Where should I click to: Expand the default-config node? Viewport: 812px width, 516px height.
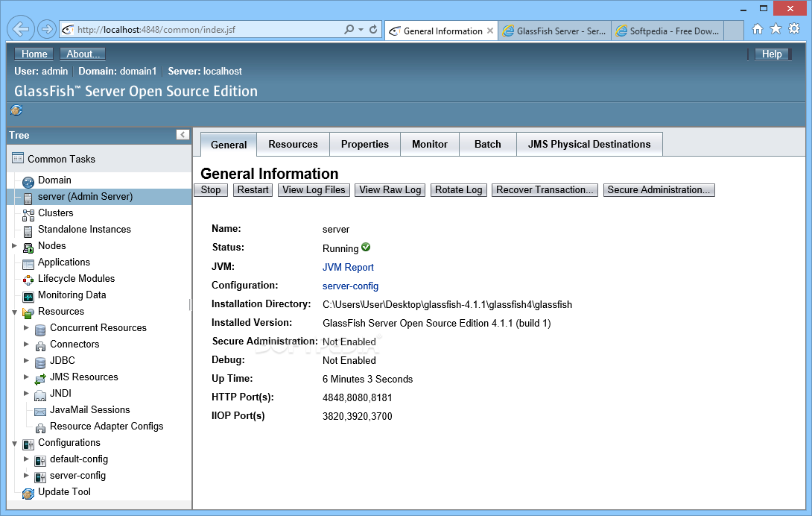click(x=26, y=459)
